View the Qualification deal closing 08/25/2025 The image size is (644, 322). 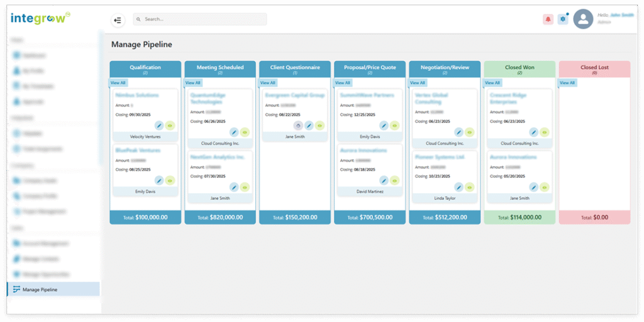point(170,180)
